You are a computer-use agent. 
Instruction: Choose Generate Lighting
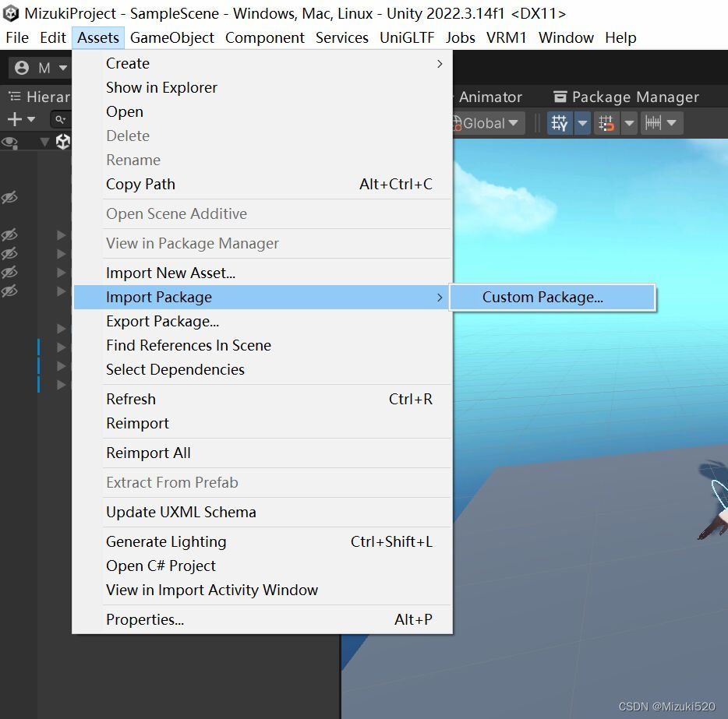click(x=263, y=542)
